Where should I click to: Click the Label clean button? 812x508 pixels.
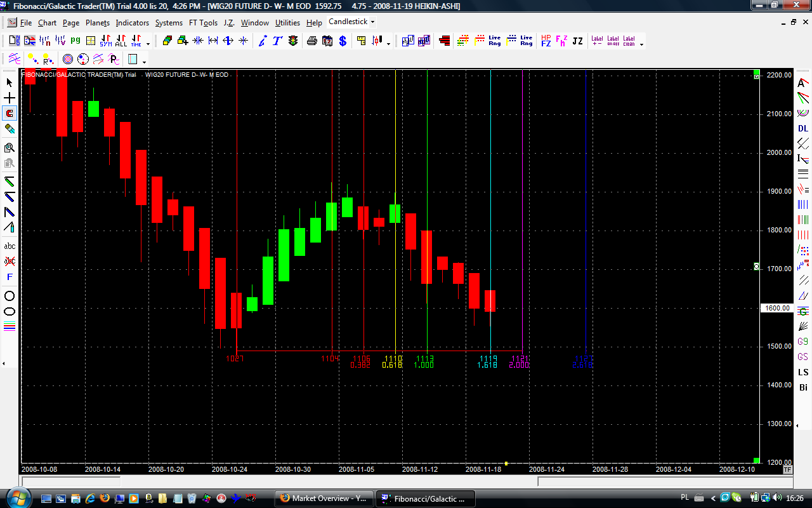[629, 41]
